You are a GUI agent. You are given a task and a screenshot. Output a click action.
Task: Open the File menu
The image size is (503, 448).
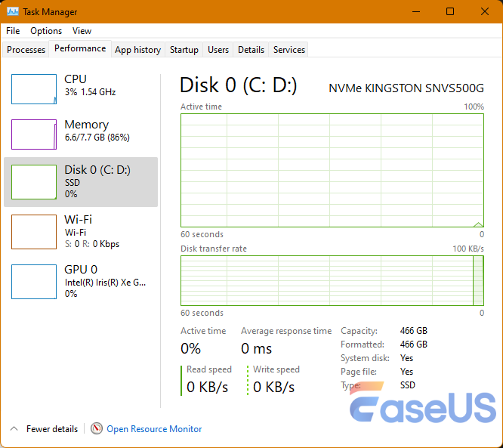(x=13, y=31)
